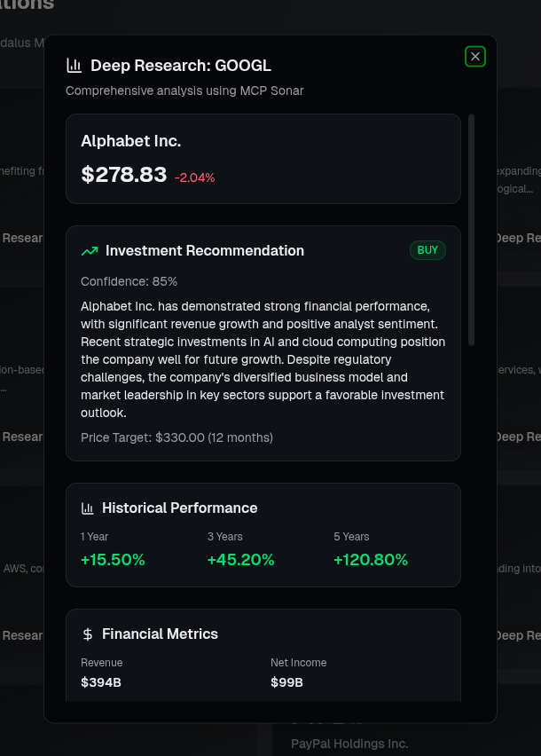
Task: Click the bar chart icon beside Deep Research title
Action: coord(74,66)
